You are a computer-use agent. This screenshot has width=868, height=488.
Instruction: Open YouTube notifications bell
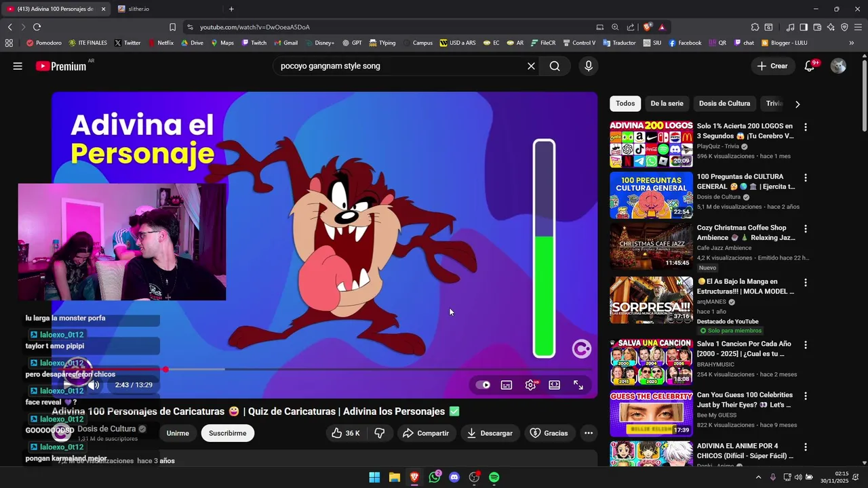pyautogui.click(x=809, y=66)
